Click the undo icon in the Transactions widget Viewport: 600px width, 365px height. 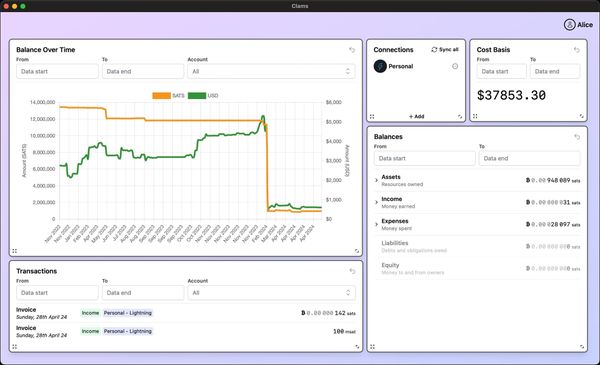tap(352, 271)
